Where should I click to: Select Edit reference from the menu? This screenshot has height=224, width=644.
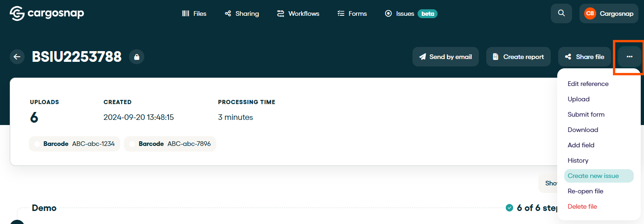588,84
